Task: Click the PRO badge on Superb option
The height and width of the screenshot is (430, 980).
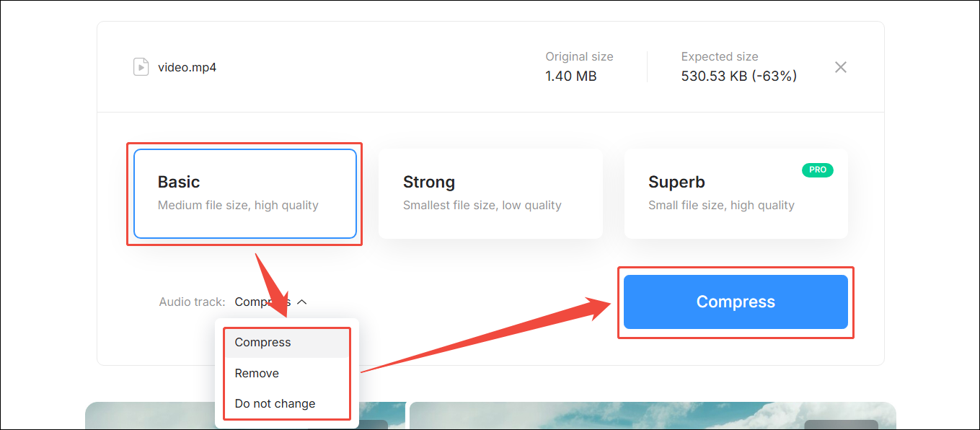Action: (x=817, y=170)
